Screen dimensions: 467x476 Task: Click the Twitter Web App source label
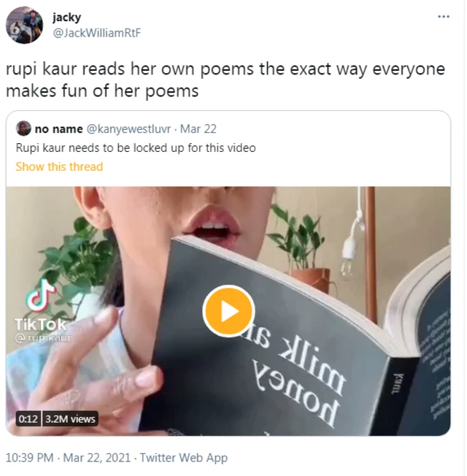click(184, 458)
